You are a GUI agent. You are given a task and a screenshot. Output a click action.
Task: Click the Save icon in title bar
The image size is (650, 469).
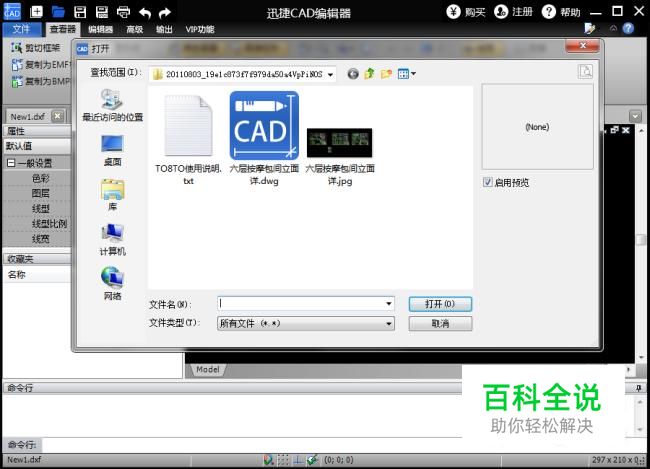pos(80,12)
